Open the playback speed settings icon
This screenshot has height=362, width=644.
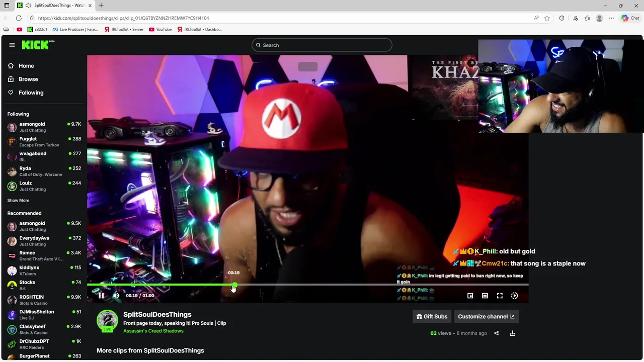pyautogui.click(x=514, y=296)
